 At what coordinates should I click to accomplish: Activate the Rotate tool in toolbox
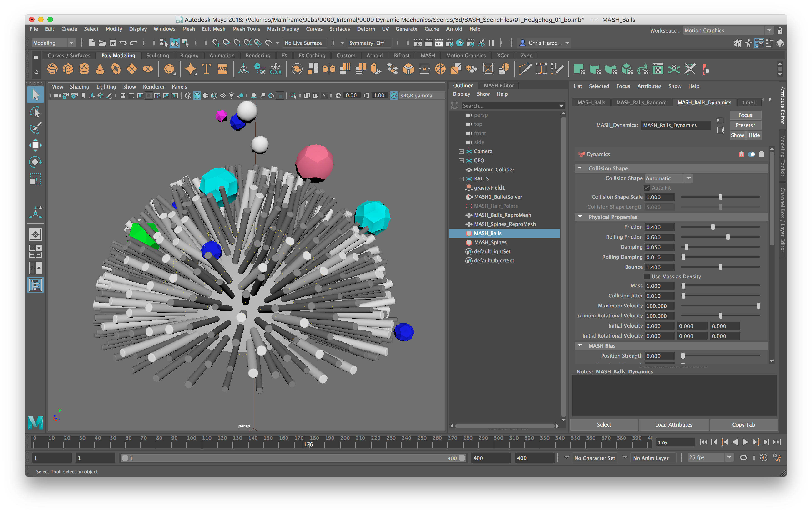35,162
